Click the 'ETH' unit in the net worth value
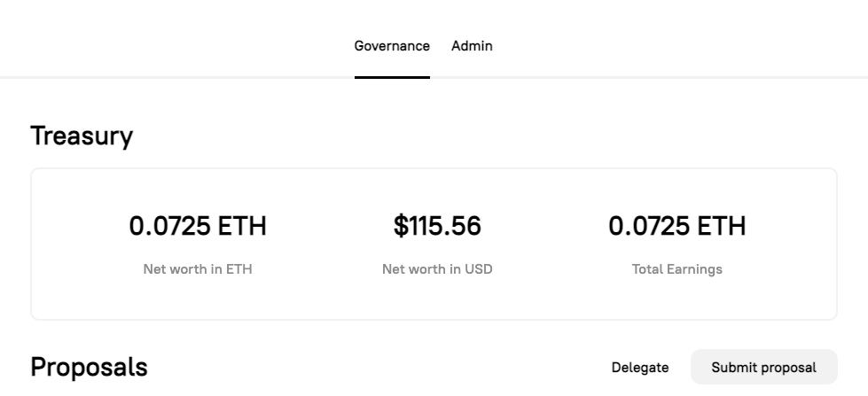868x396 pixels. click(243, 227)
